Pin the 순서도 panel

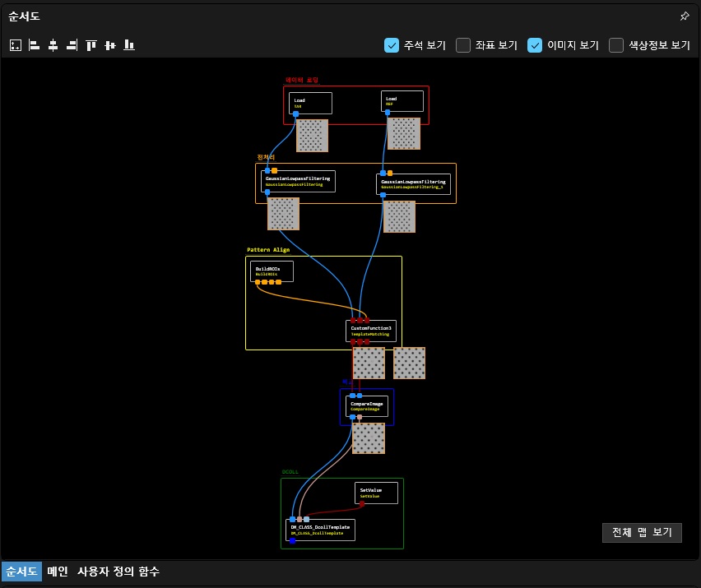coord(684,16)
